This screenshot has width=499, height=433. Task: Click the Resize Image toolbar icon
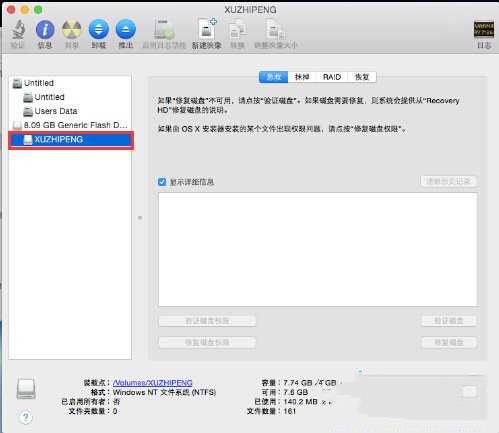[275, 30]
